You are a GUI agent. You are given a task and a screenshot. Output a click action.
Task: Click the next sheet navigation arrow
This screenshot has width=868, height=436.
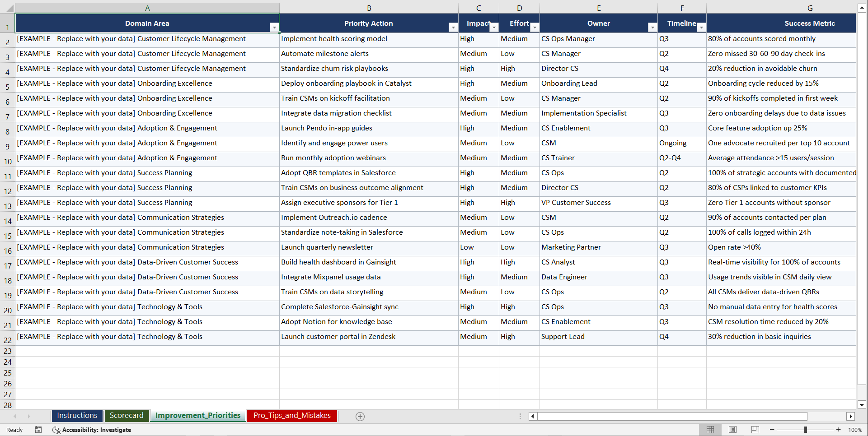click(x=29, y=416)
